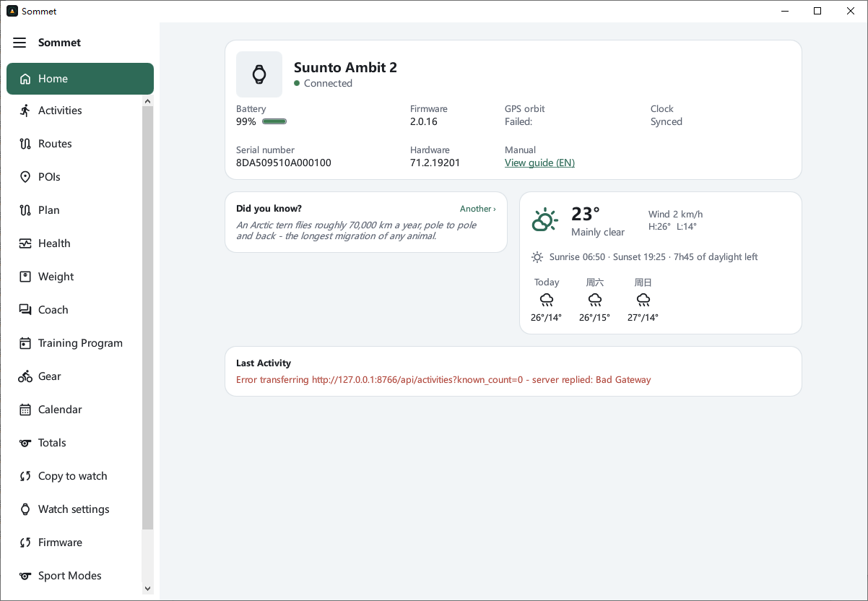Viewport: 868px width, 601px height.
Task: Open the Calendar page
Action: [74, 410]
